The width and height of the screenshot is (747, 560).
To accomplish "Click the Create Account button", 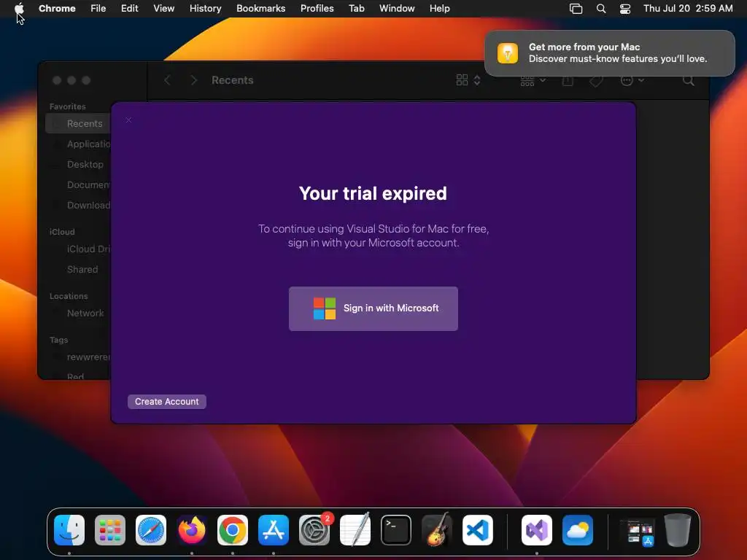I will pos(167,402).
